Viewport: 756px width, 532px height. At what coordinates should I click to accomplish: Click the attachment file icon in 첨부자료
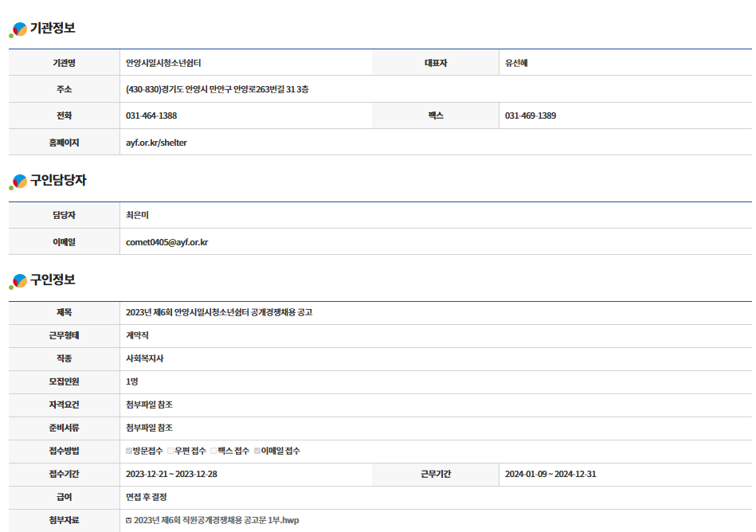[129, 521]
